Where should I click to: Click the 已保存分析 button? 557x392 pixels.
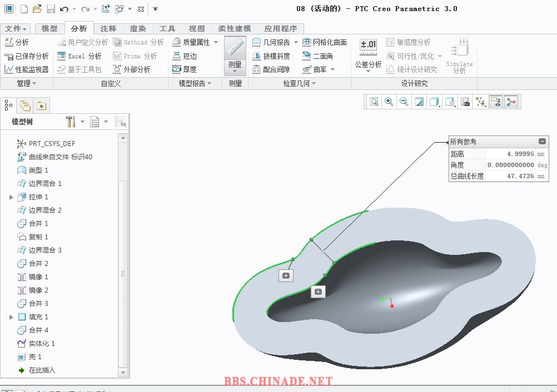pyautogui.click(x=27, y=56)
